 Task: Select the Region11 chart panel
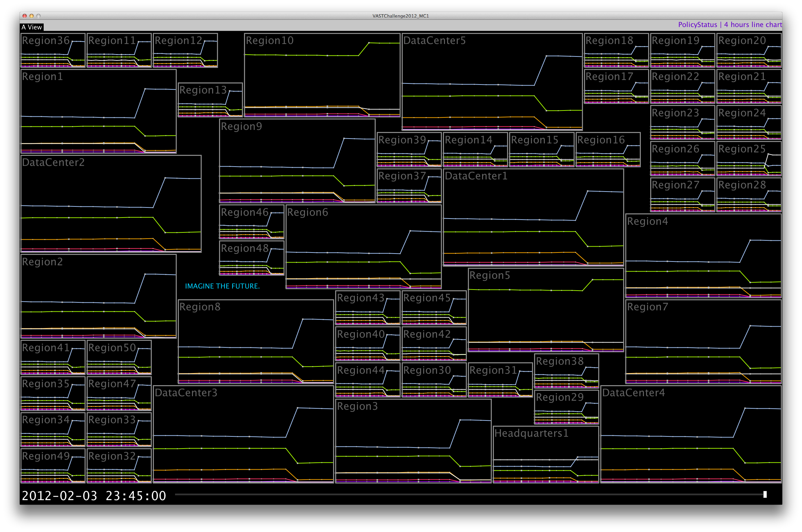(x=119, y=51)
